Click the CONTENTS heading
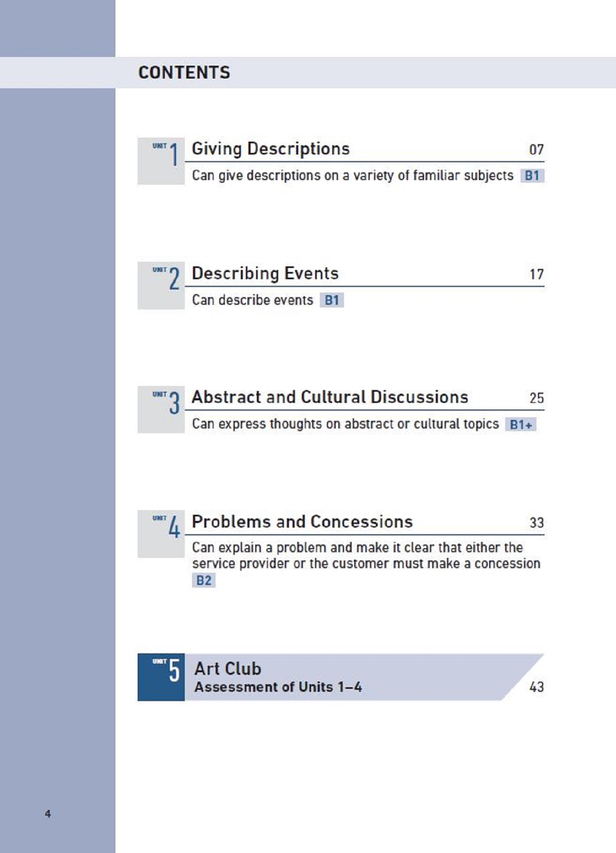The image size is (616, 853). [184, 72]
